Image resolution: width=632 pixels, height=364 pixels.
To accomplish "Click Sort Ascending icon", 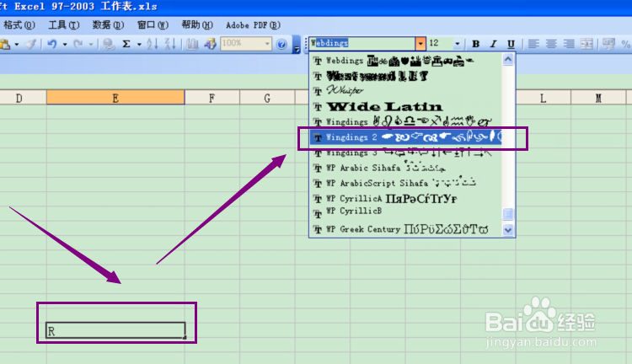I will [x=153, y=44].
